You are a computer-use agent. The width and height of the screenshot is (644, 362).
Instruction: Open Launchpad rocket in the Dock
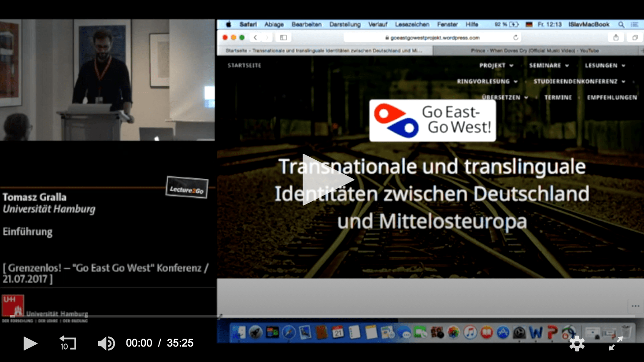click(255, 332)
